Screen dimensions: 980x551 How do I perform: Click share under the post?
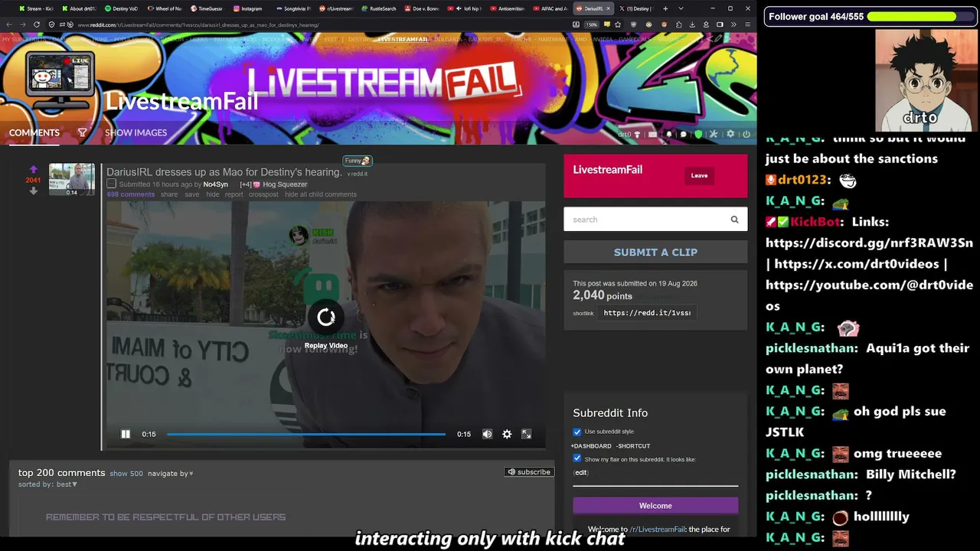169,194
